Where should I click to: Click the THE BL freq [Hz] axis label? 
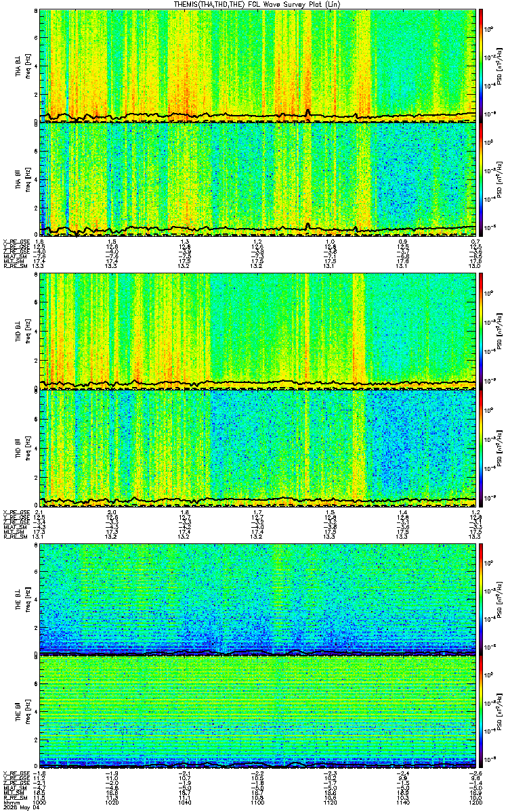(27, 598)
